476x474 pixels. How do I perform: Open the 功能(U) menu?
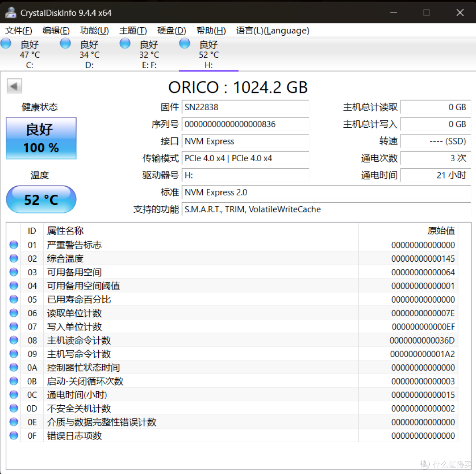[94, 31]
